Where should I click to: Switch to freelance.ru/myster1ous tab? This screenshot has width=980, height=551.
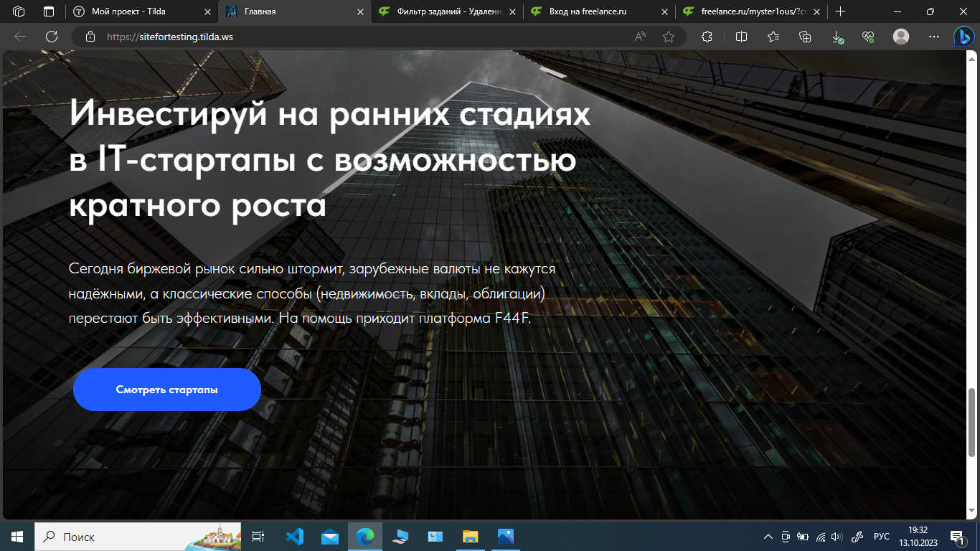[x=752, y=11]
